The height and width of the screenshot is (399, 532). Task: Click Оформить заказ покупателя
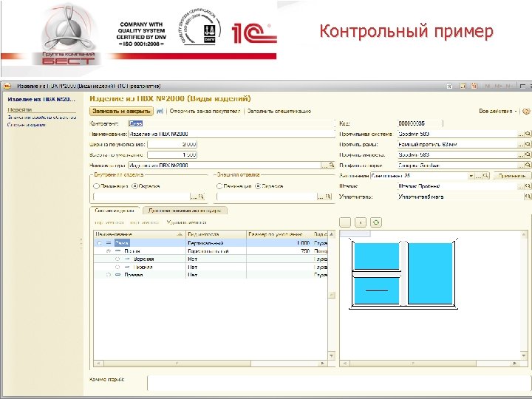click(x=205, y=111)
